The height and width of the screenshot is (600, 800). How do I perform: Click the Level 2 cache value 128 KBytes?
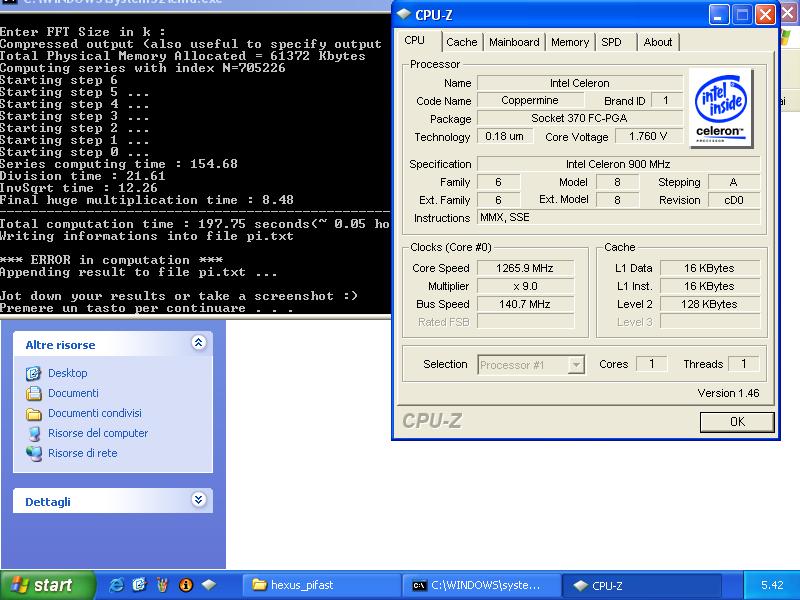[710, 305]
